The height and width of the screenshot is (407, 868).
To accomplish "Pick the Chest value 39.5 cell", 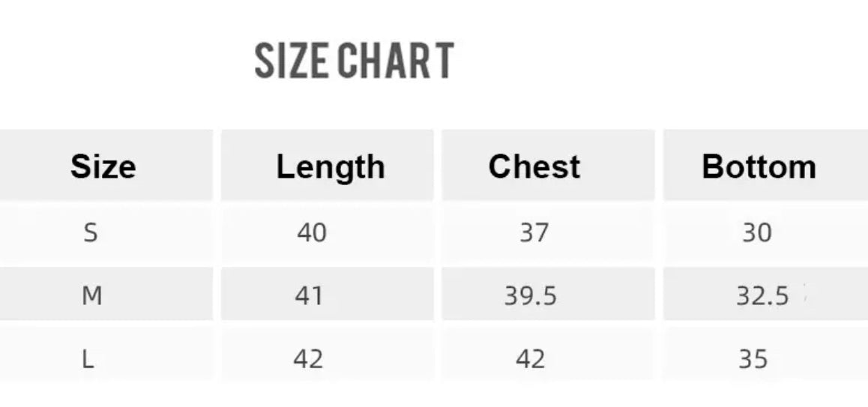I will (530, 297).
